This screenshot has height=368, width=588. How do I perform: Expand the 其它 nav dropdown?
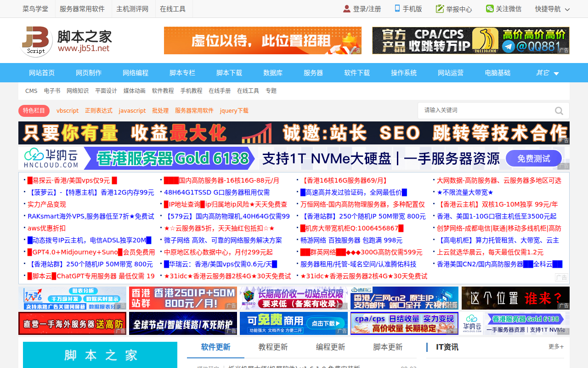click(548, 73)
